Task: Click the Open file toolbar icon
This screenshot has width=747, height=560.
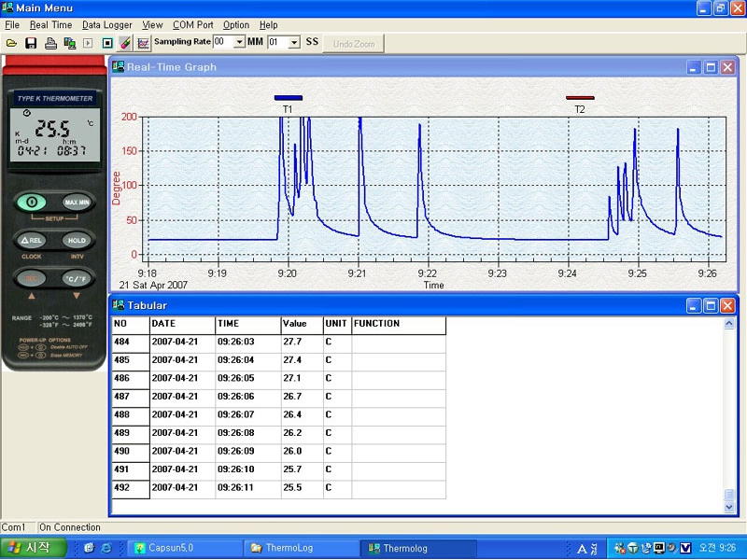Action: [x=11, y=43]
